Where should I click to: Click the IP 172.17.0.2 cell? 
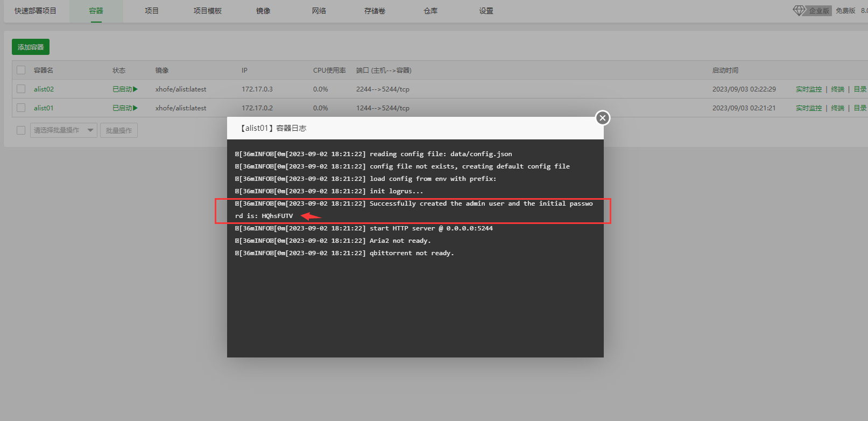(257, 108)
